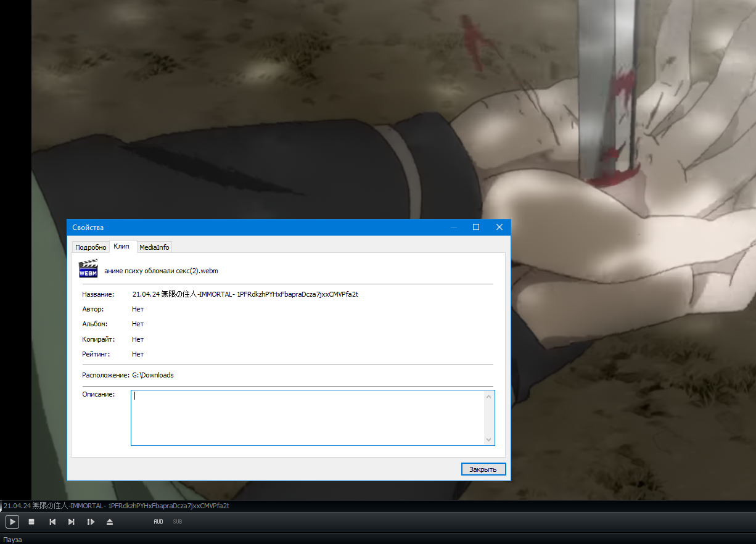756x544 pixels.
Task: Switch to the Подробно tab
Action: [x=91, y=247]
